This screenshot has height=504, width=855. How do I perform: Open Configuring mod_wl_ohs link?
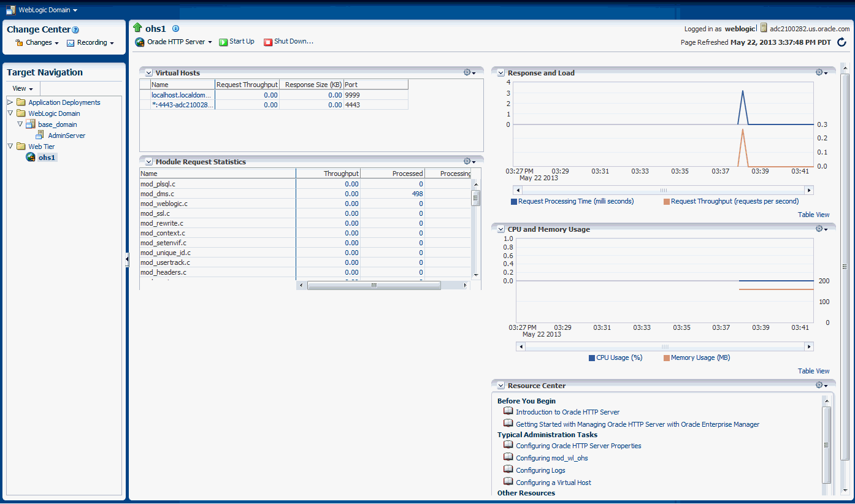coord(551,458)
